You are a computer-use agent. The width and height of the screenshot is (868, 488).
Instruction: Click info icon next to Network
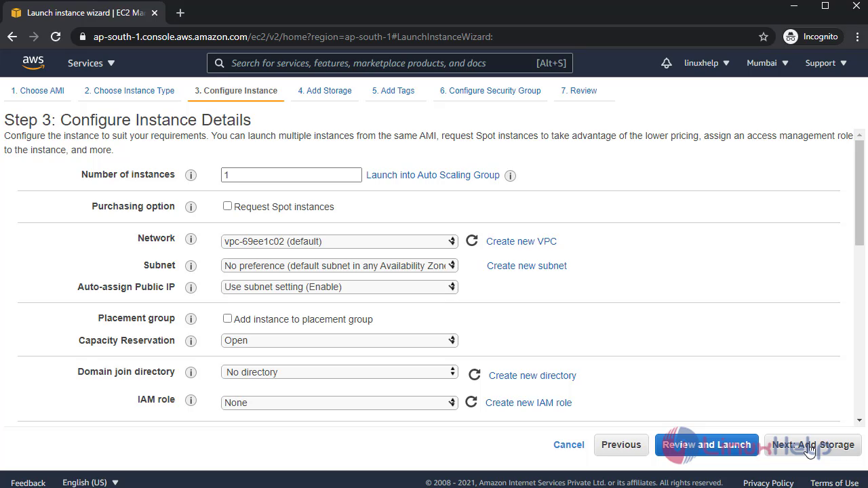tap(191, 239)
